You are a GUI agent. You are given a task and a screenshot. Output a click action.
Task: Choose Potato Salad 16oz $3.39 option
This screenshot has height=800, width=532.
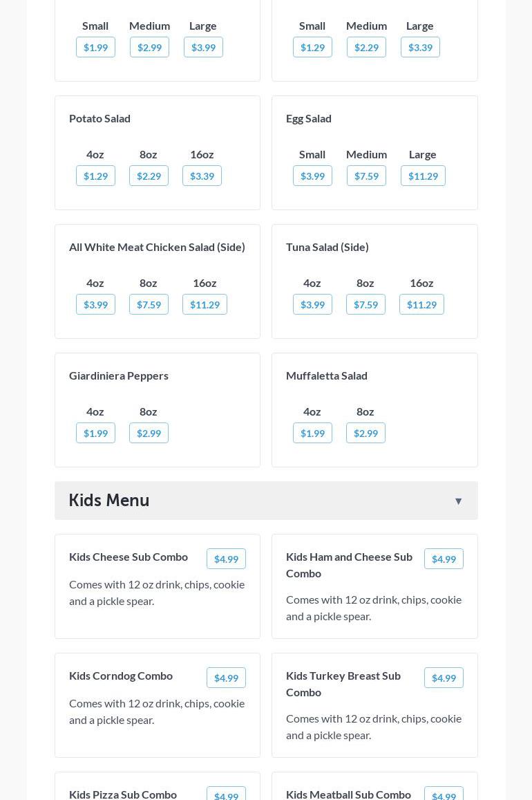click(202, 176)
